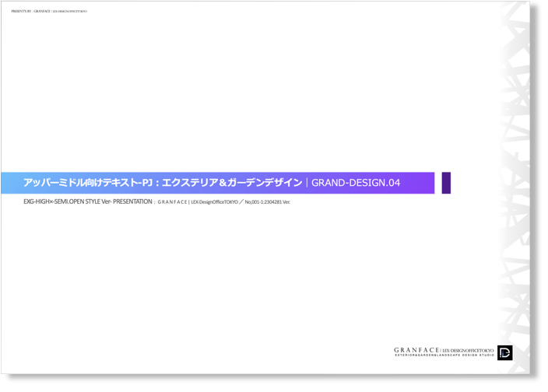Viewport: 548px width, 392px height.
Task: Select the アッパーミドル向けテキスト-PJ title text
Action: [x=83, y=183]
